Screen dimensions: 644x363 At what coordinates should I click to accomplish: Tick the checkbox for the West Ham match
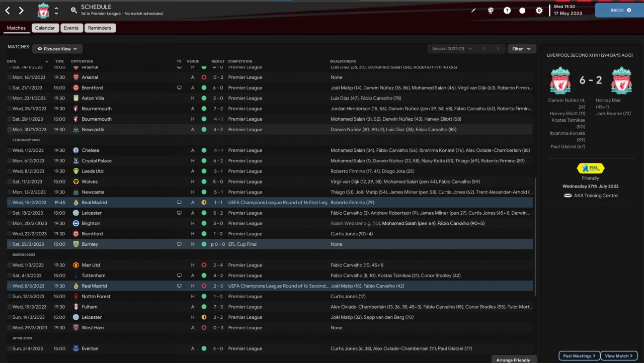point(10,328)
